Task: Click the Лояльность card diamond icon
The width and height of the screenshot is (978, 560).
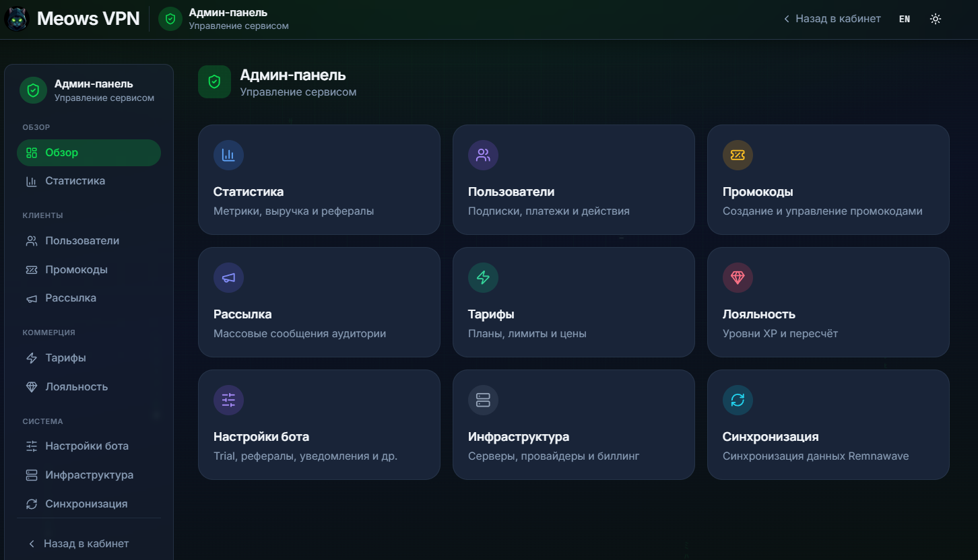Action: [738, 278]
